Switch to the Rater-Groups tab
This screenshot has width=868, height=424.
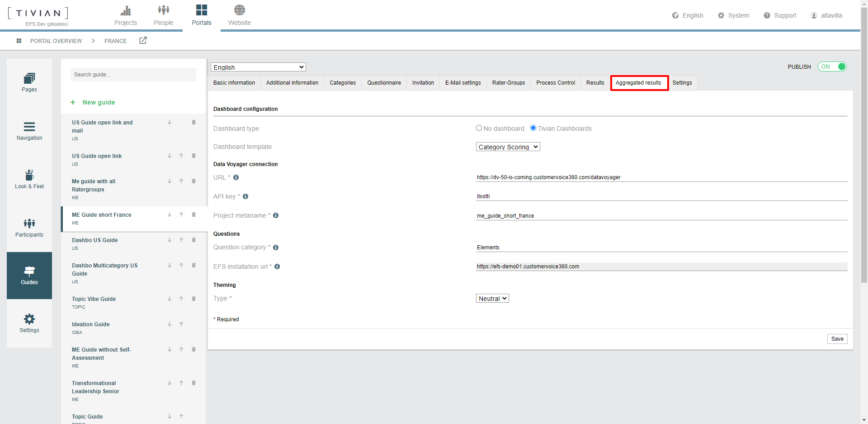pyautogui.click(x=509, y=83)
